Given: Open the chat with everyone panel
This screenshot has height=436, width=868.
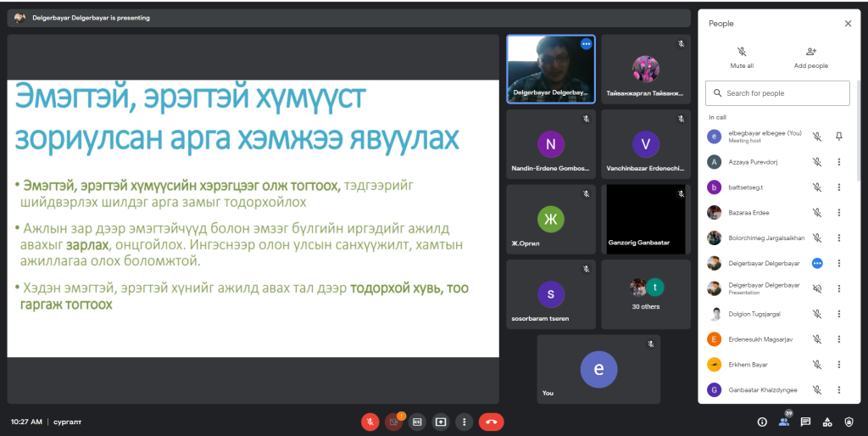Looking at the screenshot, I should point(805,422).
